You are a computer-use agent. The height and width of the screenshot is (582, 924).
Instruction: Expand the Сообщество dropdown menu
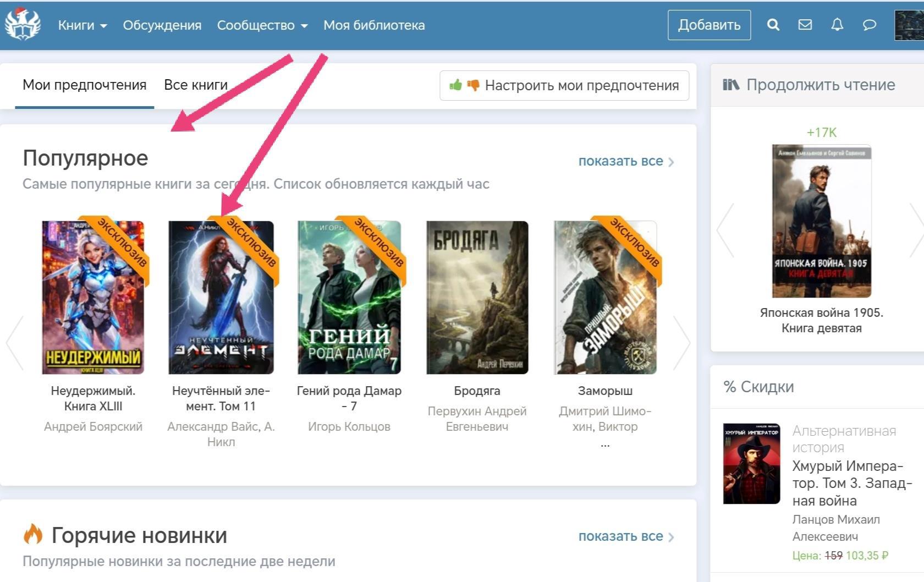[262, 25]
